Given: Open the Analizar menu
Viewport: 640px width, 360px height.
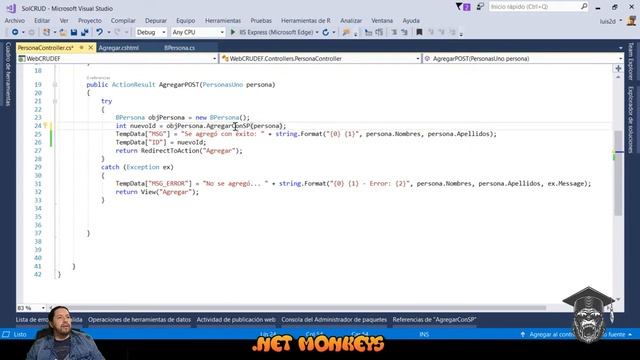Looking at the screenshot, I should [x=351, y=20].
